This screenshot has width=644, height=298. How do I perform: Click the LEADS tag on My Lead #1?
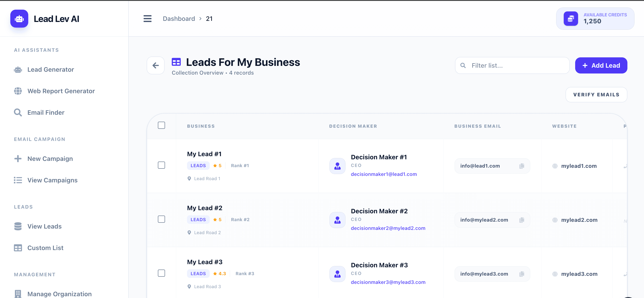coord(198,166)
